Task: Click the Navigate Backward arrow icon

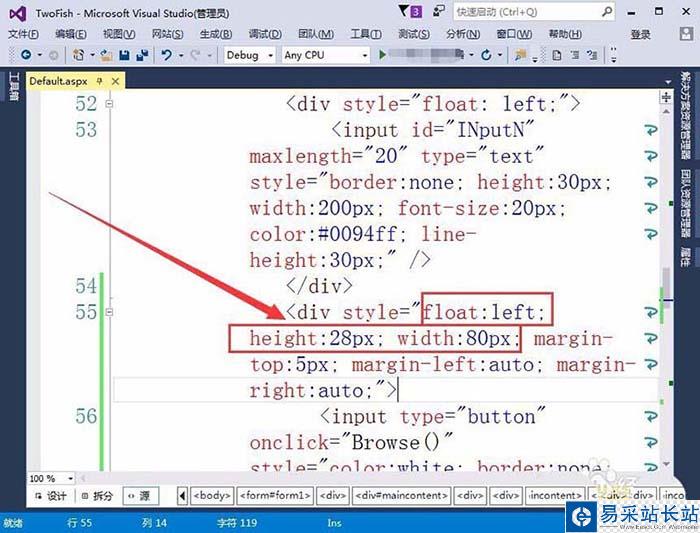Action: click(26, 55)
